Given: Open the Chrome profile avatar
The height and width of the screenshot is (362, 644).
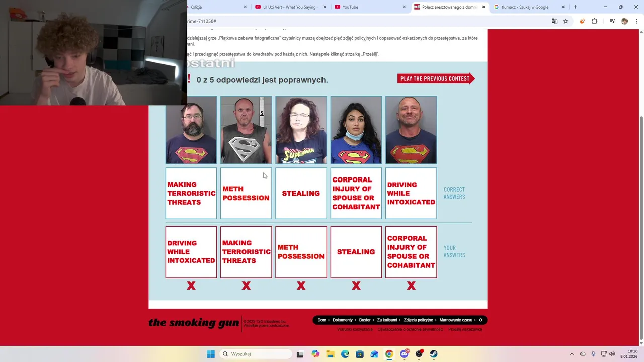Looking at the screenshot, I should tap(624, 21).
